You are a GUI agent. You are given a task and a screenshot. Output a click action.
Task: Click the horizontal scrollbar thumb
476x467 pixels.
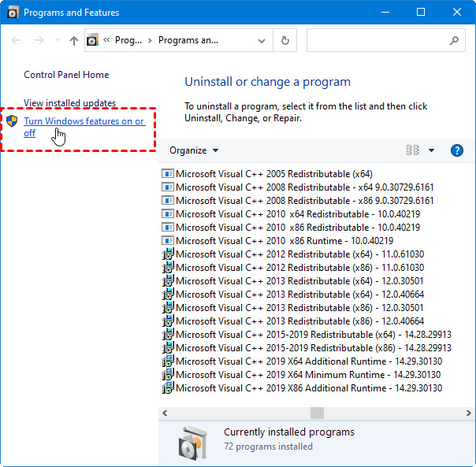tap(317, 413)
